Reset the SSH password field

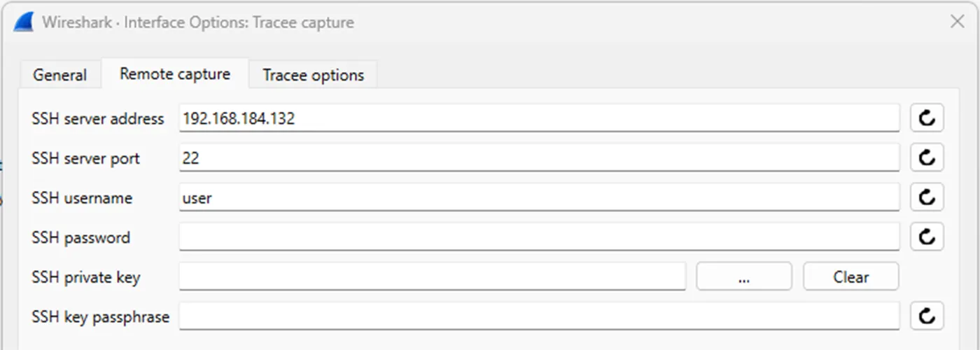pyautogui.click(x=927, y=237)
